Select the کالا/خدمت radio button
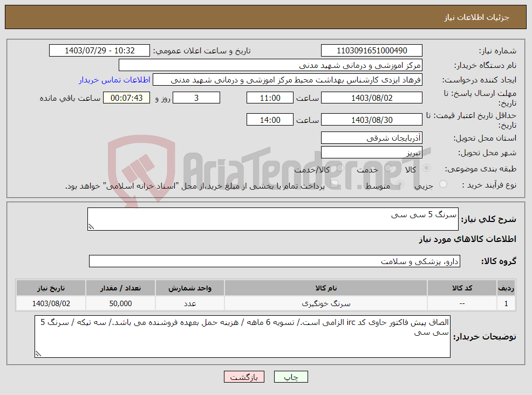 click(340, 168)
